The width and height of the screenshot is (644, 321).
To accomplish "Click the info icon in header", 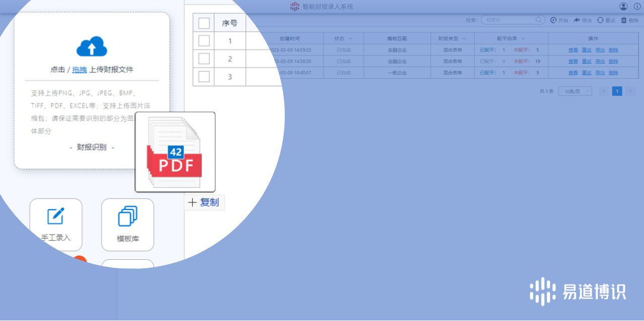I will click(x=637, y=7).
